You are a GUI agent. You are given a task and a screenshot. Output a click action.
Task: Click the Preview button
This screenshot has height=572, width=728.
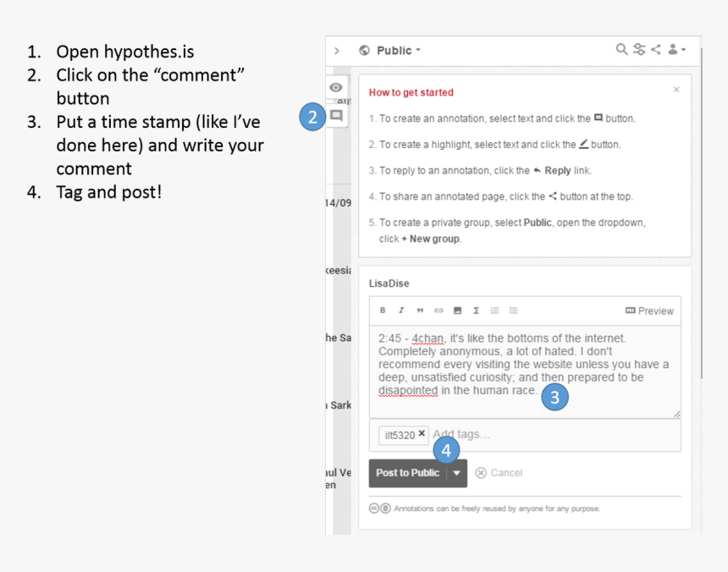(x=649, y=311)
